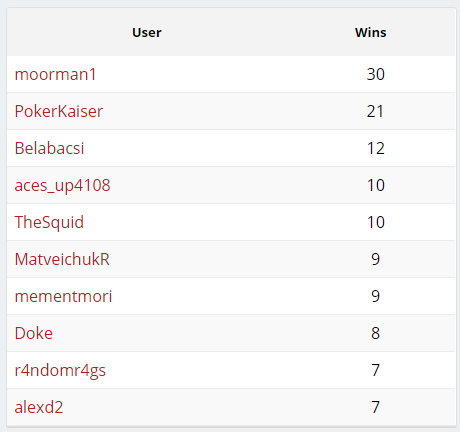Open mementmori user profile link
The image size is (460, 432).
click(x=63, y=296)
